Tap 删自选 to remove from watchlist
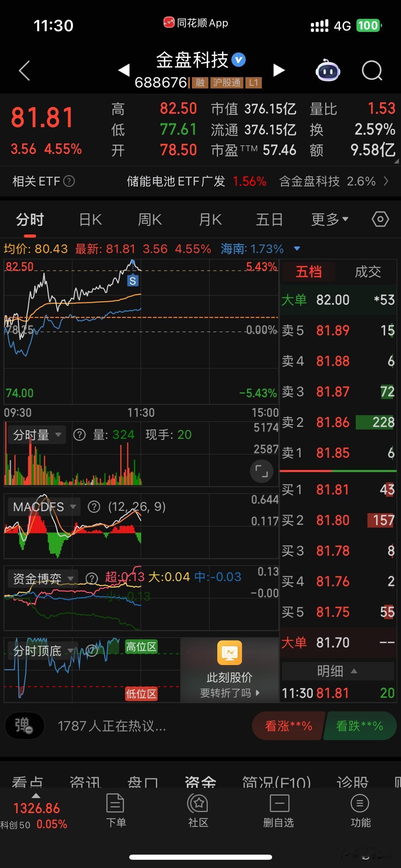The height and width of the screenshot is (868, 401). pos(279,810)
